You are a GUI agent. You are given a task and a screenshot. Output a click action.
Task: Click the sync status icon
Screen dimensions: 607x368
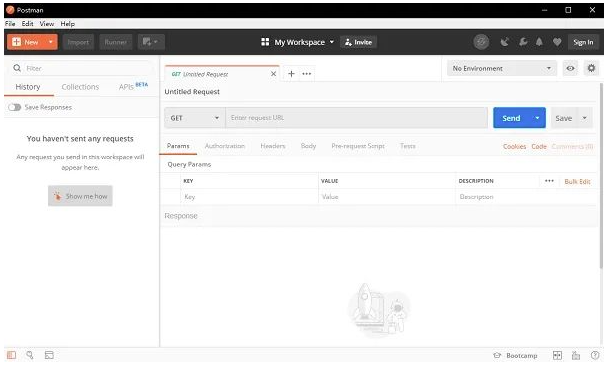481,42
